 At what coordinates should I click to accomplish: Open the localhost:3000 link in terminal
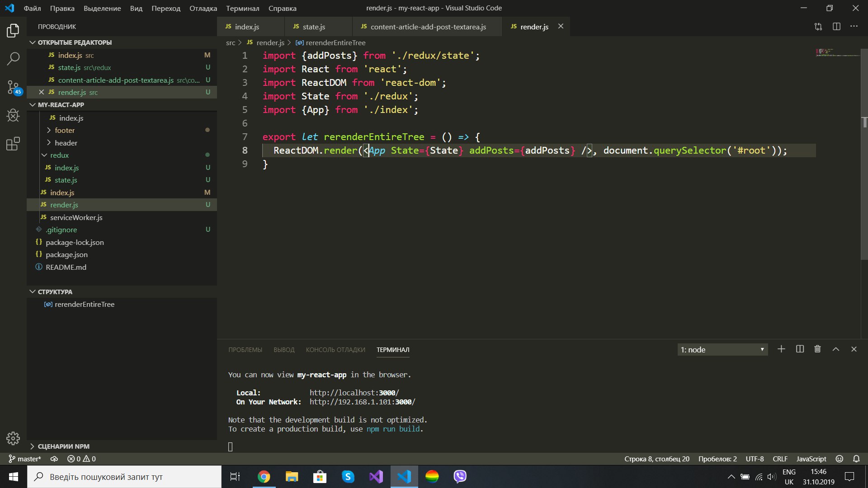[354, 393]
